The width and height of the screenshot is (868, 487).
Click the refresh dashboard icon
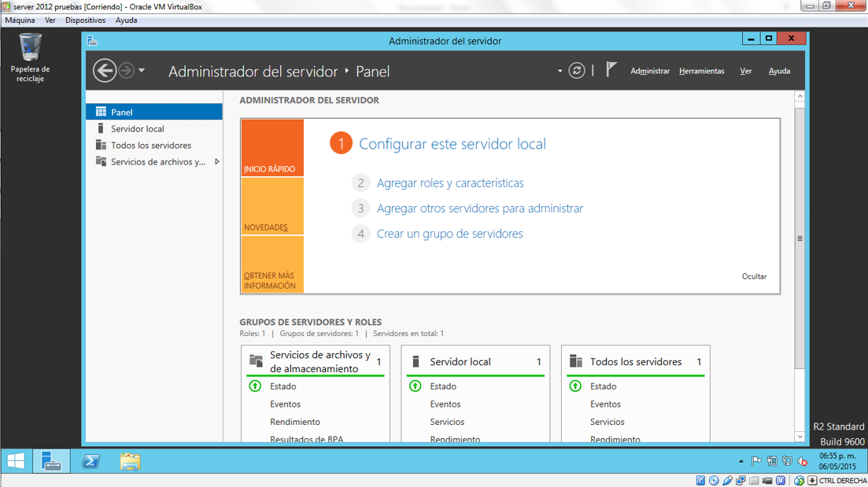point(577,71)
